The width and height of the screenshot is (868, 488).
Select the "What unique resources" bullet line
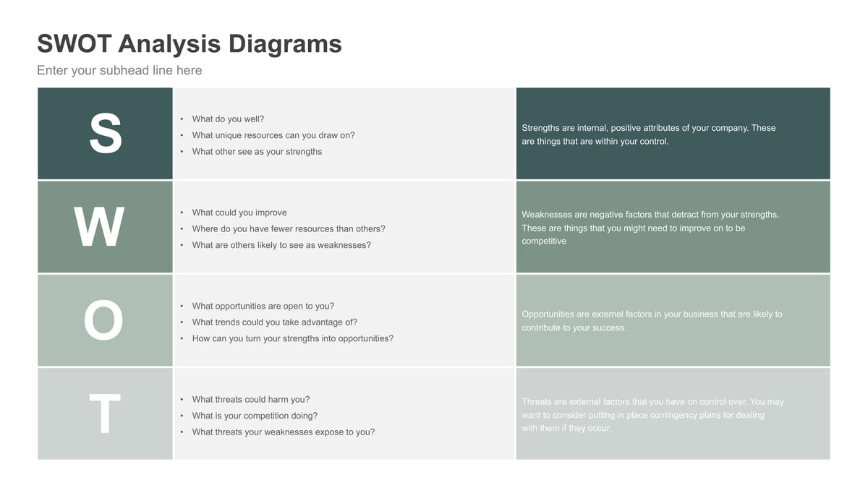pos(273,135)
